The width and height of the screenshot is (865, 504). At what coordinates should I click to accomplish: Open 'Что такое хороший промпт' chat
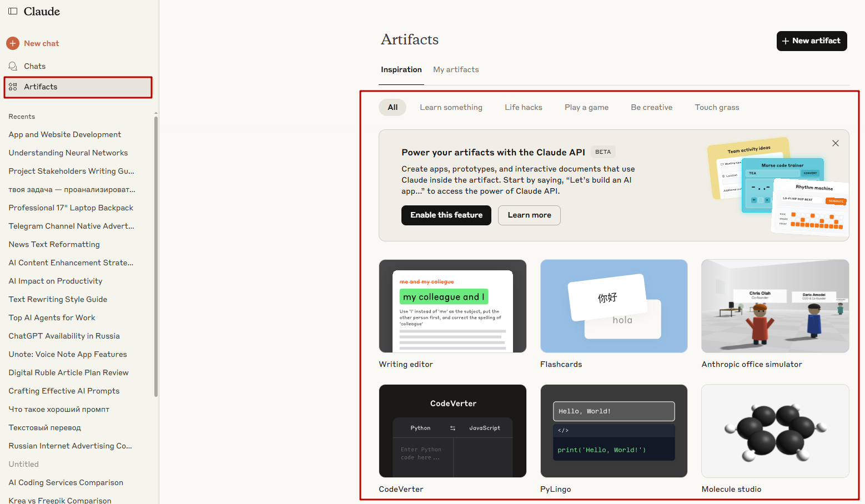click(x=59, y=409)
